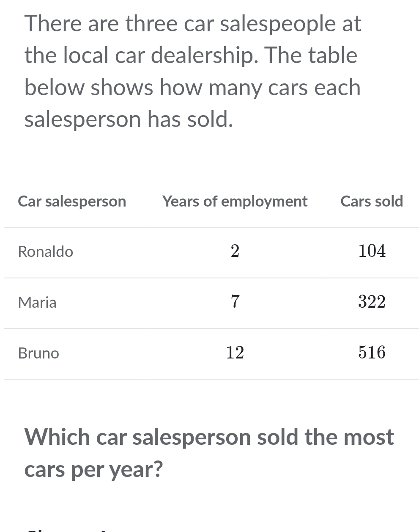Image resolution: width=419 pixels, height=532 pixels.
Task: Select the word "local" in the intro paragraph
Action: pyautogui.click(x=86, y=55)
